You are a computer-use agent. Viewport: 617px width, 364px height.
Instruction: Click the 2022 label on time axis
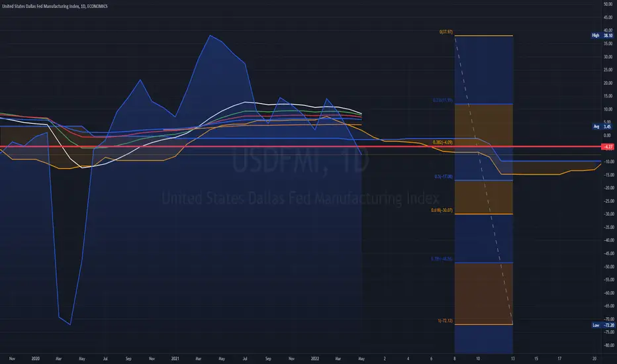[315, 359]
